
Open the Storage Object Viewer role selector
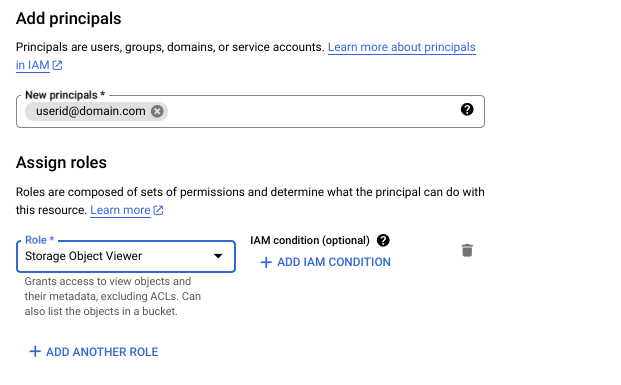pyautogui.click(x=126, y=256)
